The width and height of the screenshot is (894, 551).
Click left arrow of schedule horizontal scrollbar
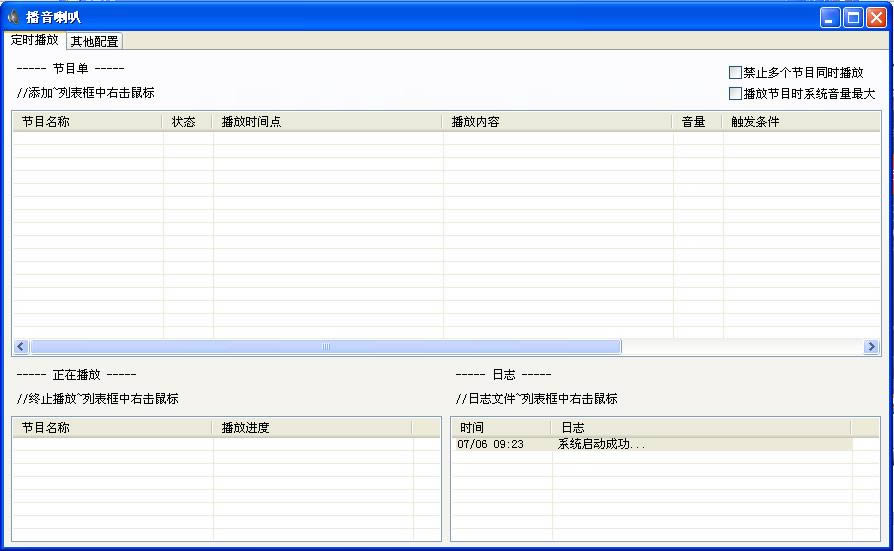click(21, 346)
